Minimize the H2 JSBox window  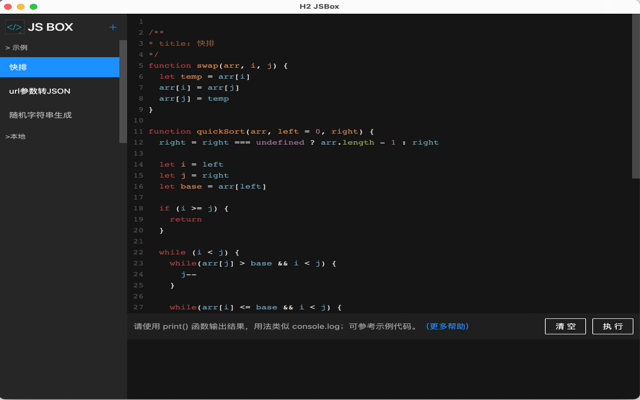click(x=21, y=7)
